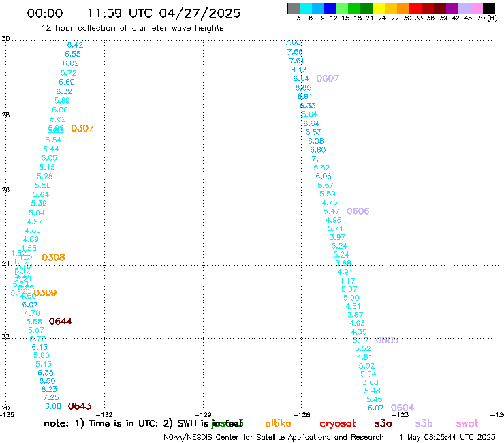Click the altika time stamp 0308
The height and width of the screenshot is (443, 504).
(x=53, y=258)
